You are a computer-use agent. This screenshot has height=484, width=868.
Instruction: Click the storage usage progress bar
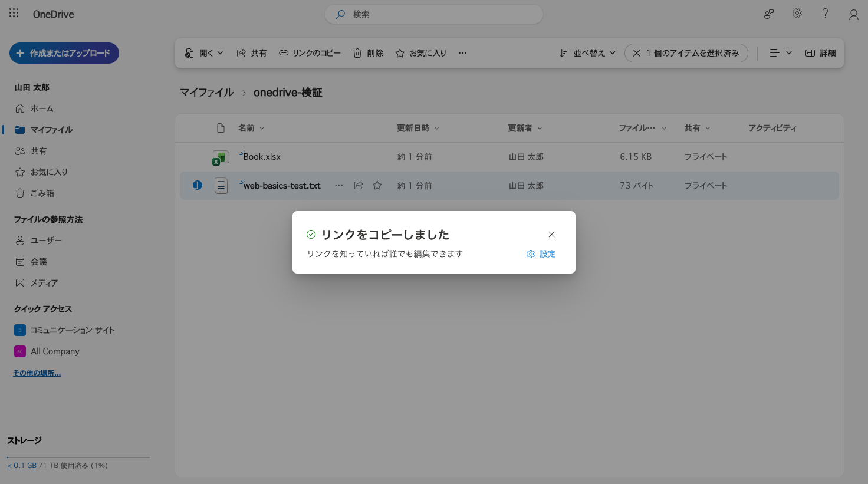point(78,457)
